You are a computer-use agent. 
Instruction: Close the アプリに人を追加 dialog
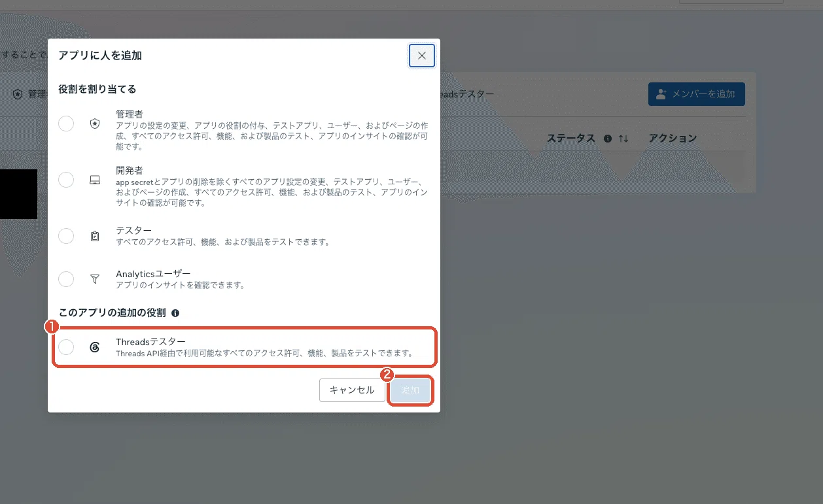(x=422, y=56)
